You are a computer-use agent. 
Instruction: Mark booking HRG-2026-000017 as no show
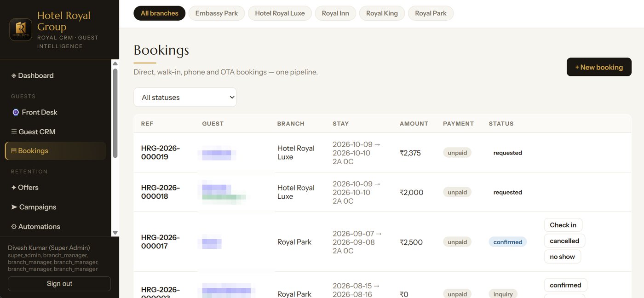click(562, 257)
